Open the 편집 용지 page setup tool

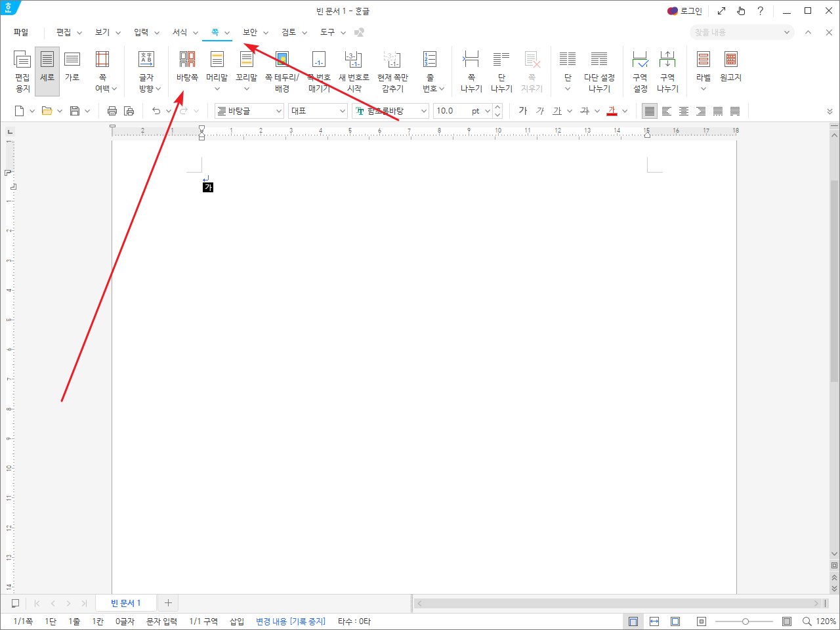[x=22, y=72]
